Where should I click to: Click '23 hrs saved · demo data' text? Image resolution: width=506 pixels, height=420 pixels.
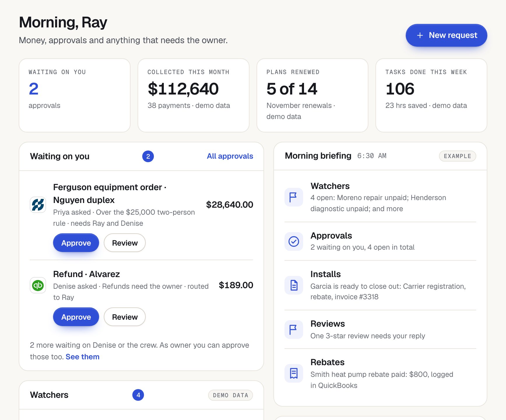(x=426, y=105)
